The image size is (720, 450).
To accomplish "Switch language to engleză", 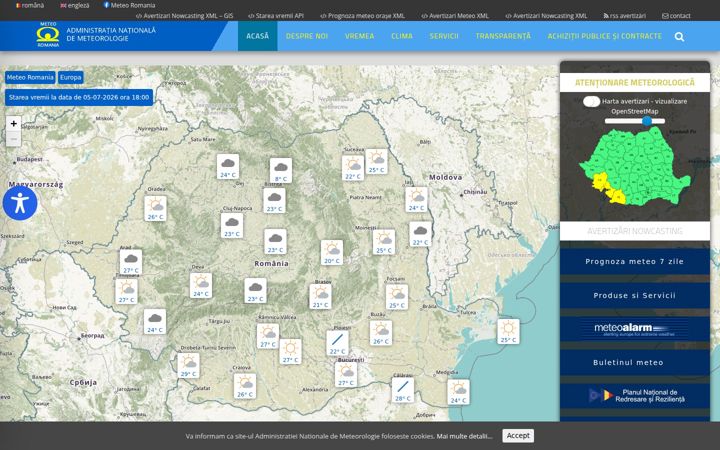I will tap(74, 6).
